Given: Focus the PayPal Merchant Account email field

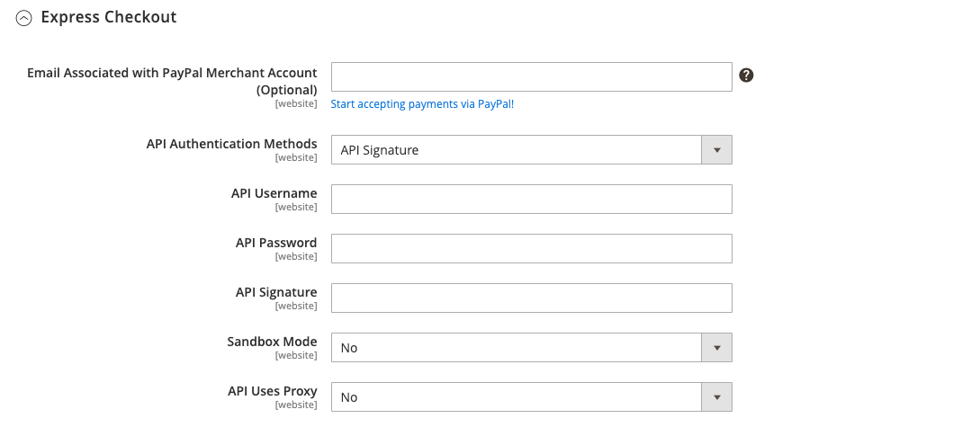Looking at the screenshot, I should point(531,76).
